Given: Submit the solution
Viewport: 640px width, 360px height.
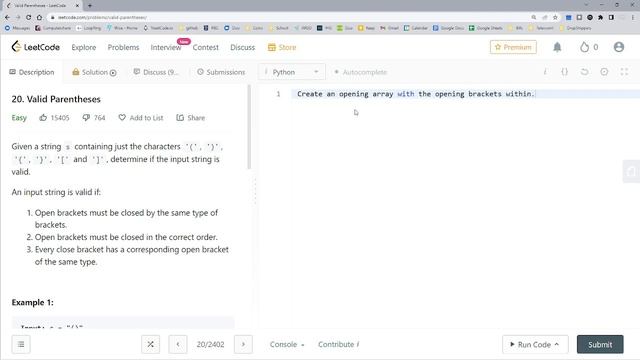Looking at the screenshot, I should (600, 344).
